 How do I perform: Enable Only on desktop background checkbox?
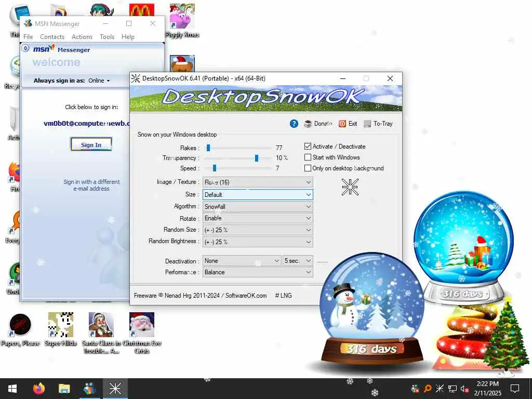308,168
